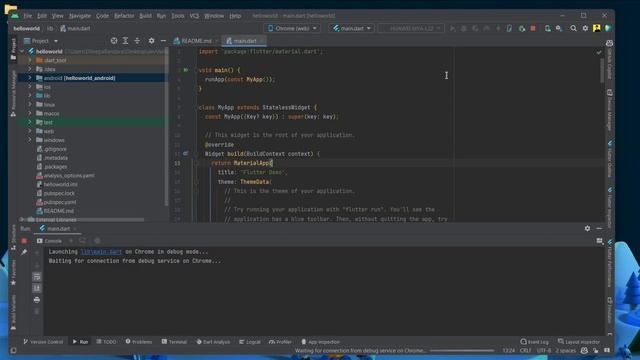Open the search everywhere magnifier icon
Image resolution: width=640 pixels, height=360 pixels.
point(573,29)
